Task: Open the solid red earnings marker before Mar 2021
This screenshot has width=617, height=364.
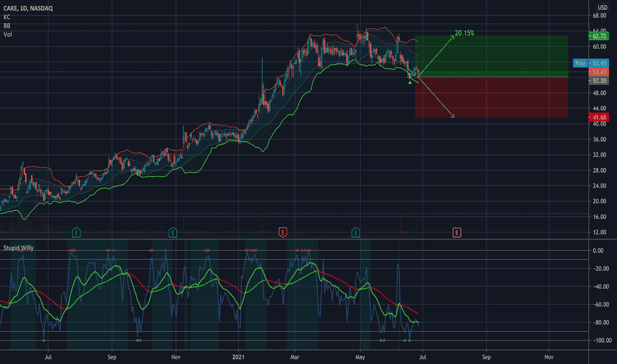Action: [283, 232]
